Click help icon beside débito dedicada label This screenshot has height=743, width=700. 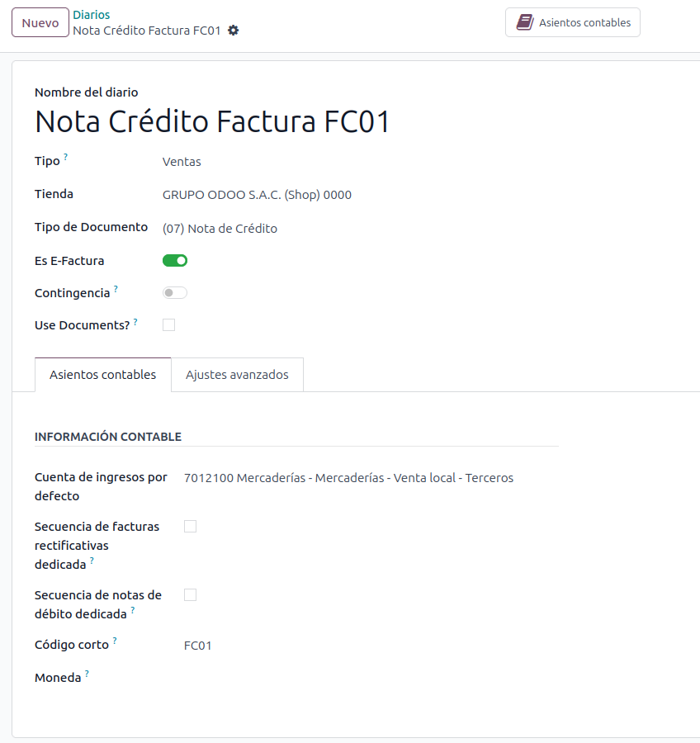point(132,611)
